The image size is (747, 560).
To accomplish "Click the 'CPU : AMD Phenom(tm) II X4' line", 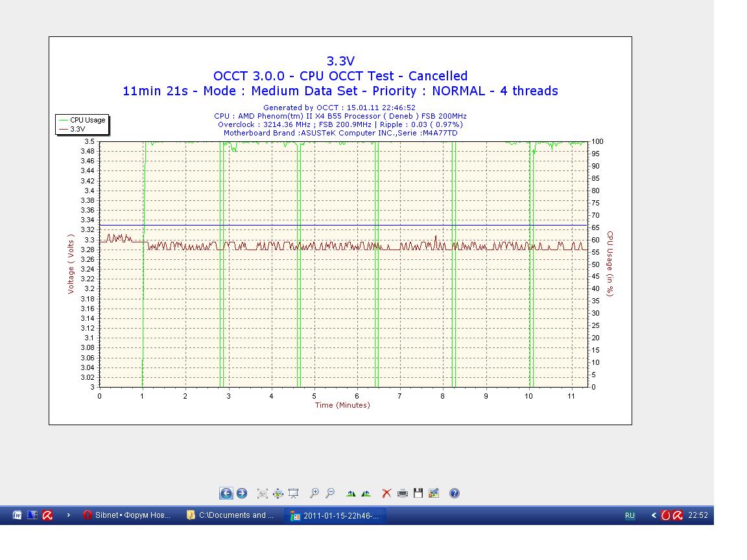I will point(340,116).
